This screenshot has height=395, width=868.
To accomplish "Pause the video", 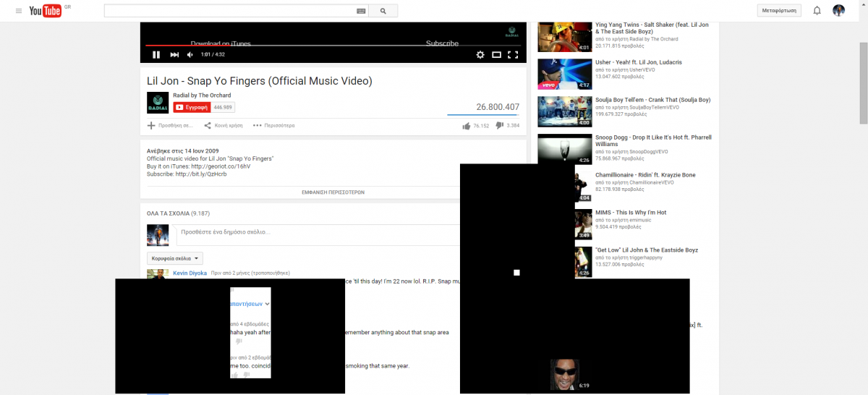I will 156,54.
